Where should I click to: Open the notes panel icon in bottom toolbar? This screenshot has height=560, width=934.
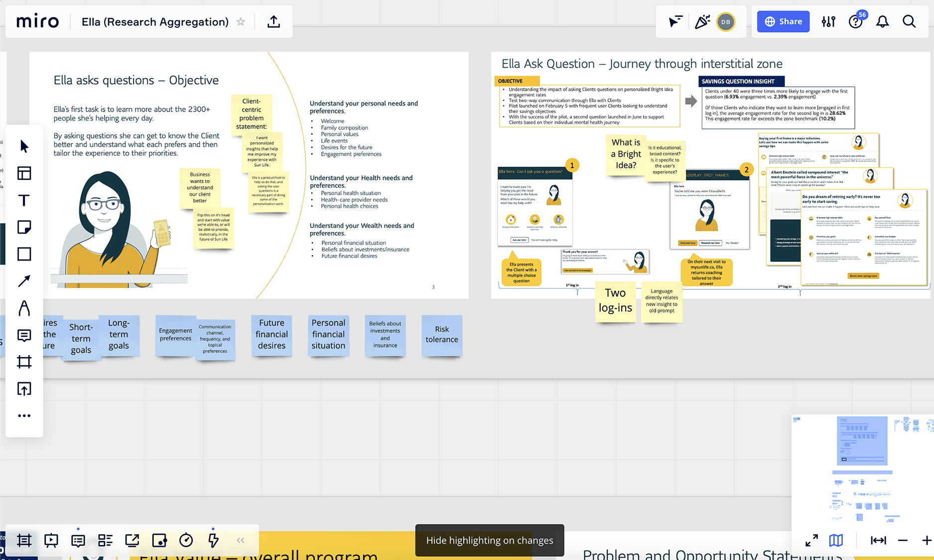159,540
